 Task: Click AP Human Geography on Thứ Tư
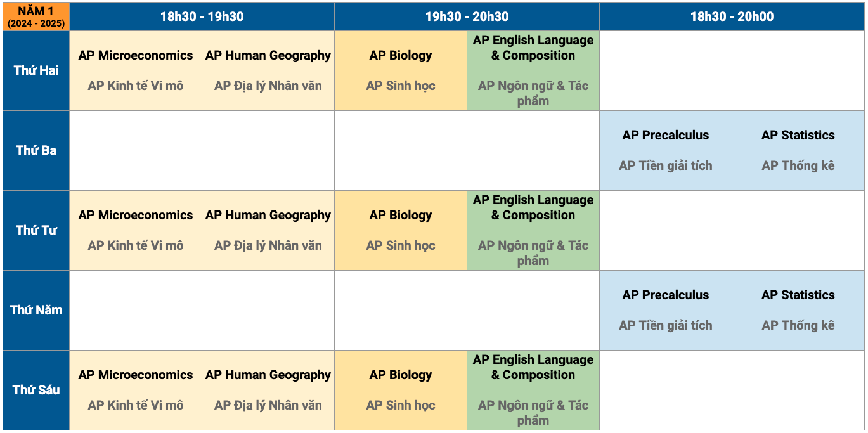pos(268,230)
